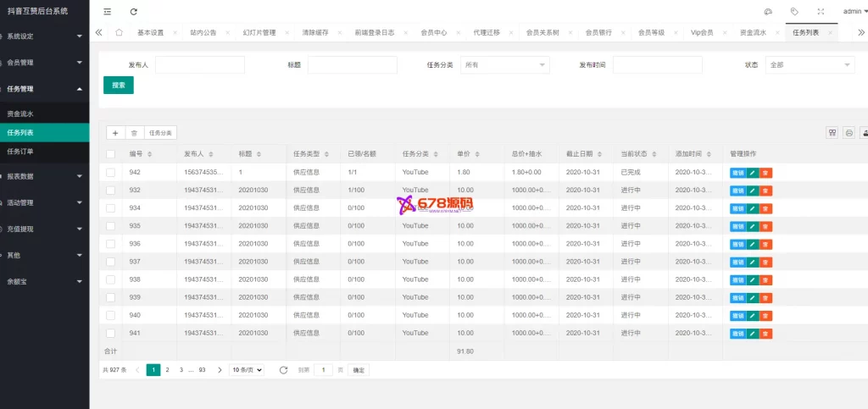Screen dimensions: 868x409
Task: Expand 充值提现 sidebar menu
Action: (x=44, y=229)
